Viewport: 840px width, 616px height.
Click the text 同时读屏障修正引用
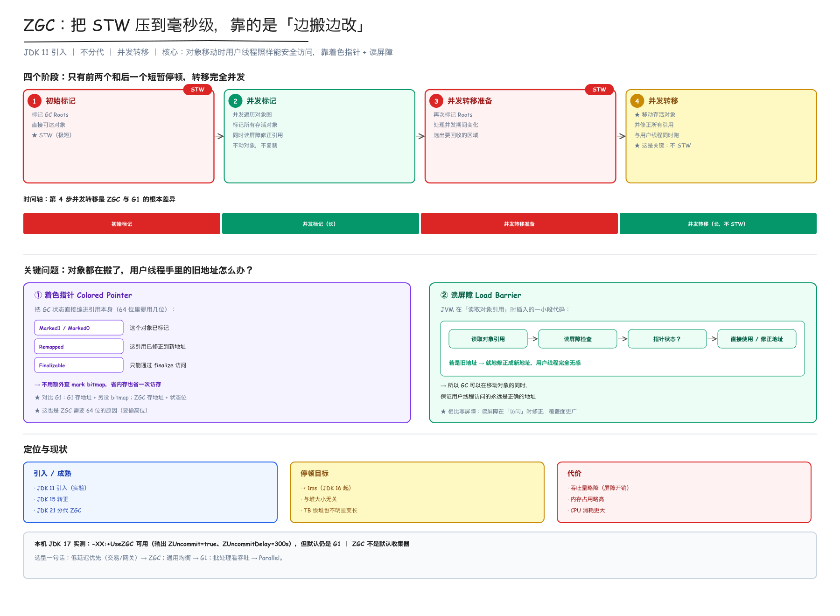258,135
